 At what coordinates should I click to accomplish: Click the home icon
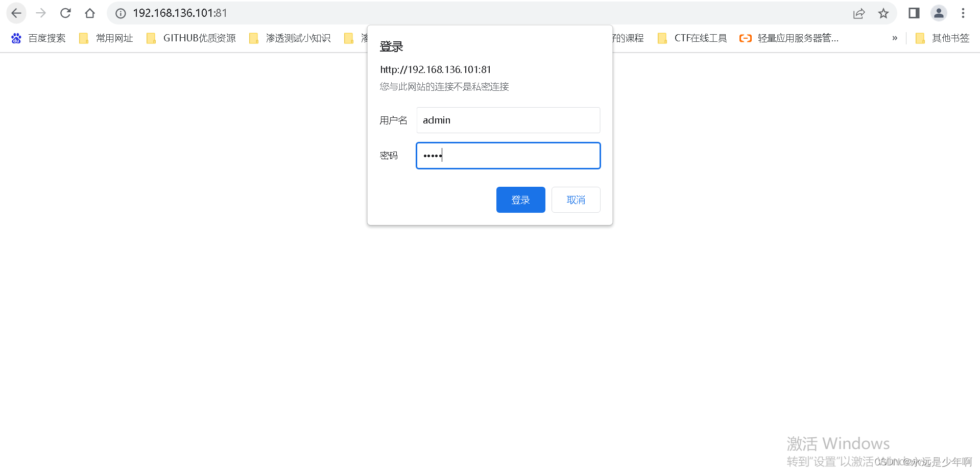(x=90, y=13)
